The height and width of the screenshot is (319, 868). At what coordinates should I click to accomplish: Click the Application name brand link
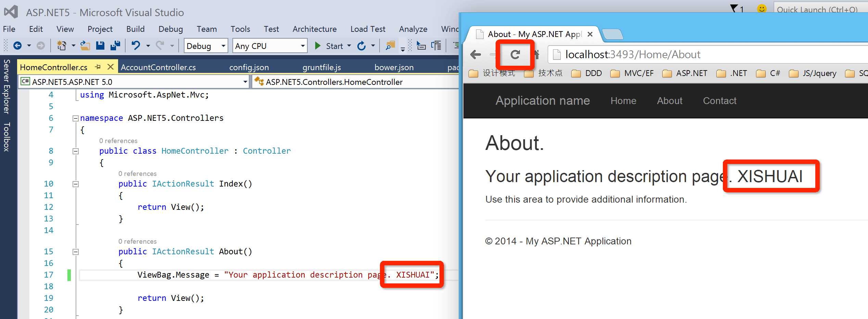tap(542, 101)
